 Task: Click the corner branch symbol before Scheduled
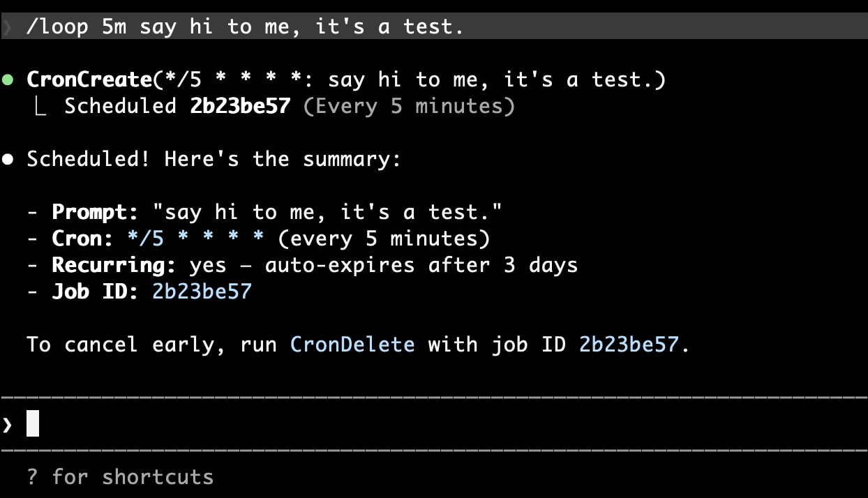(40, 107)
